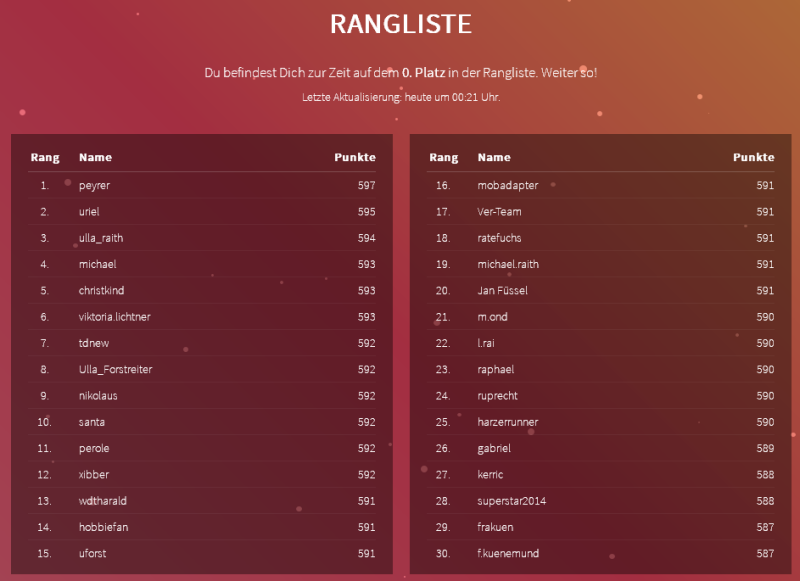Click the RANGLISTE page heading

pos(400,24)
